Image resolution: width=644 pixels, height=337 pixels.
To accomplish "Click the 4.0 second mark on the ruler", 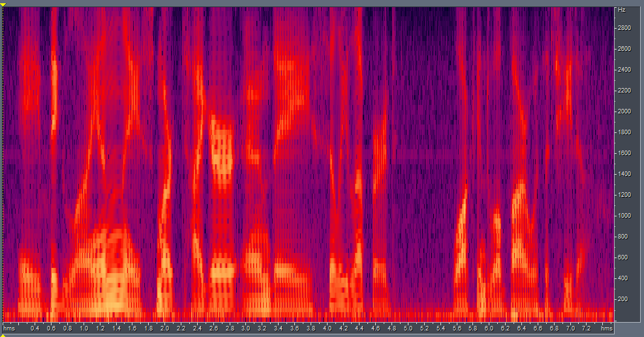I will (327, 329).
